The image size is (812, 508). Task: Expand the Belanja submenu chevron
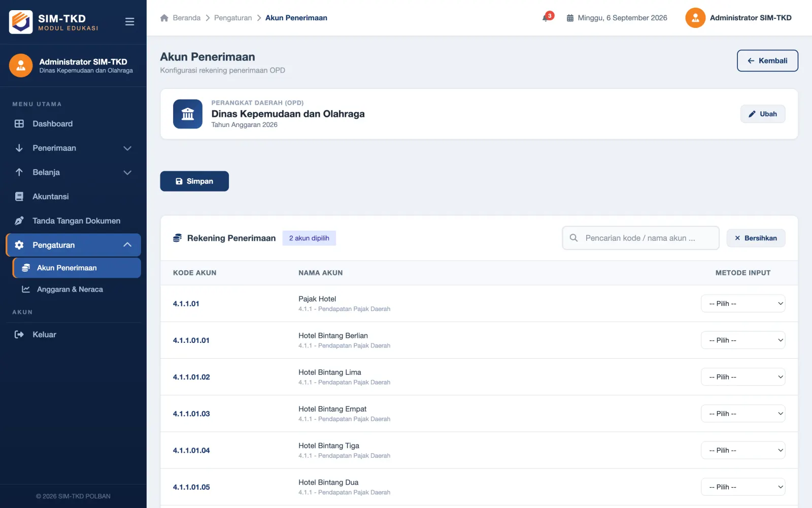tap(127, 173)
